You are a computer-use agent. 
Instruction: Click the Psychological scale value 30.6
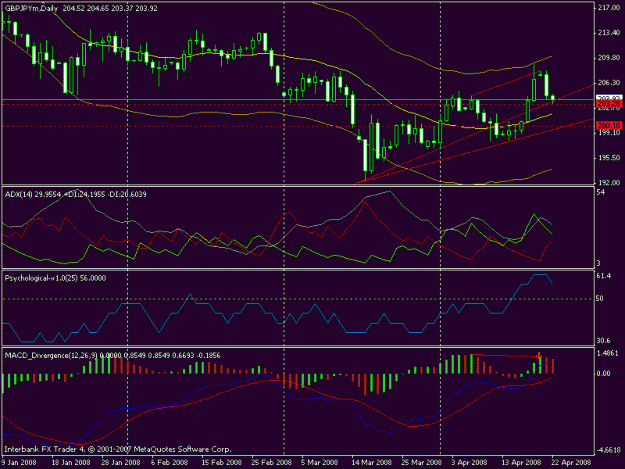(604, 341)
